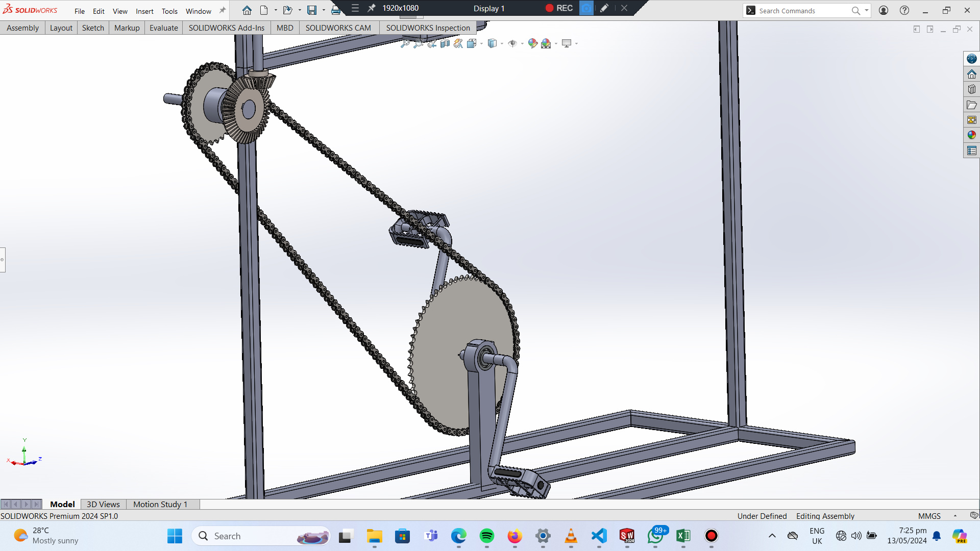
Task: Click the Save icon in toolbar
Action: click(x=311, y=10)
